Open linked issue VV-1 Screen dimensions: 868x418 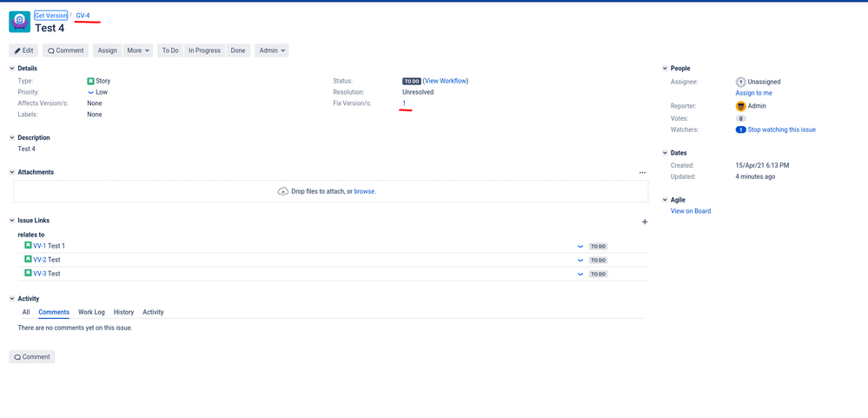tap(39, 246)
